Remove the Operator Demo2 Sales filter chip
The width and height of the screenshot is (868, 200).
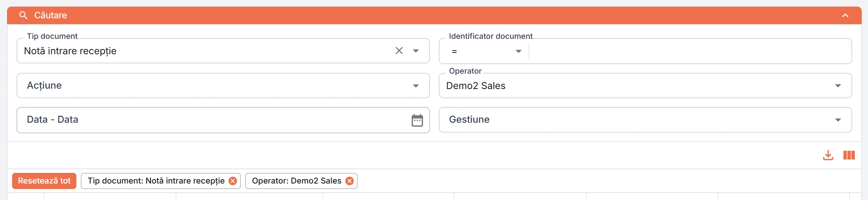350,181
